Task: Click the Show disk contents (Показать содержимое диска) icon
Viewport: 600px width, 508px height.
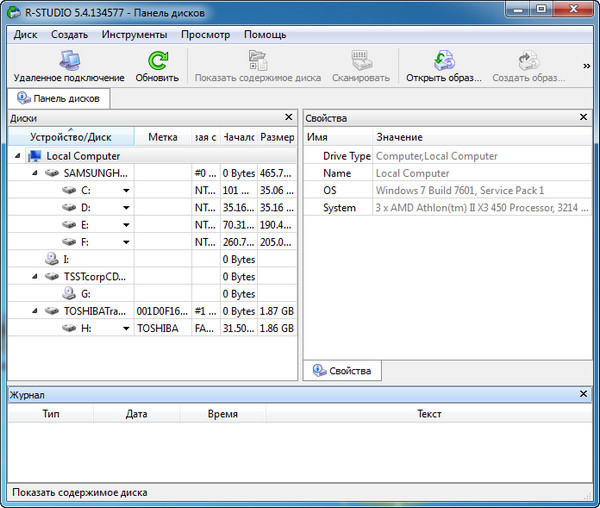Action: click(257, 60)
